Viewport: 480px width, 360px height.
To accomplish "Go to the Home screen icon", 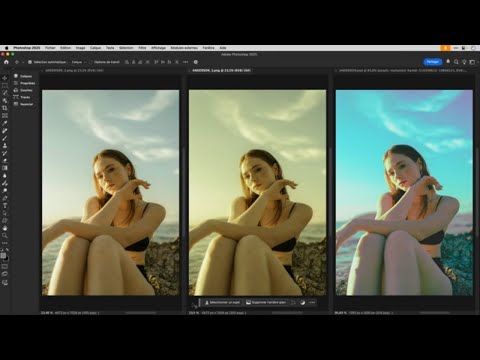I will tap(6, 62).
